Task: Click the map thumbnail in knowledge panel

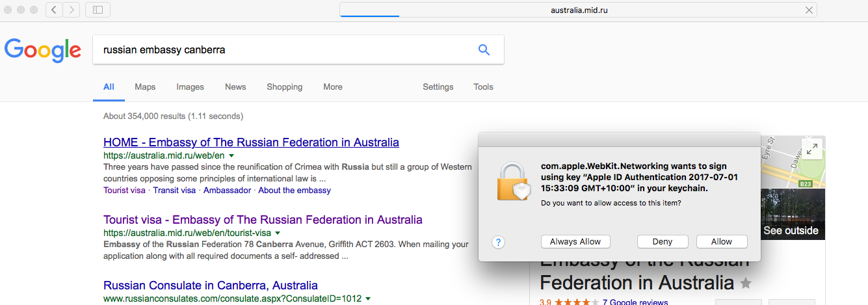Action: [792, 163]
